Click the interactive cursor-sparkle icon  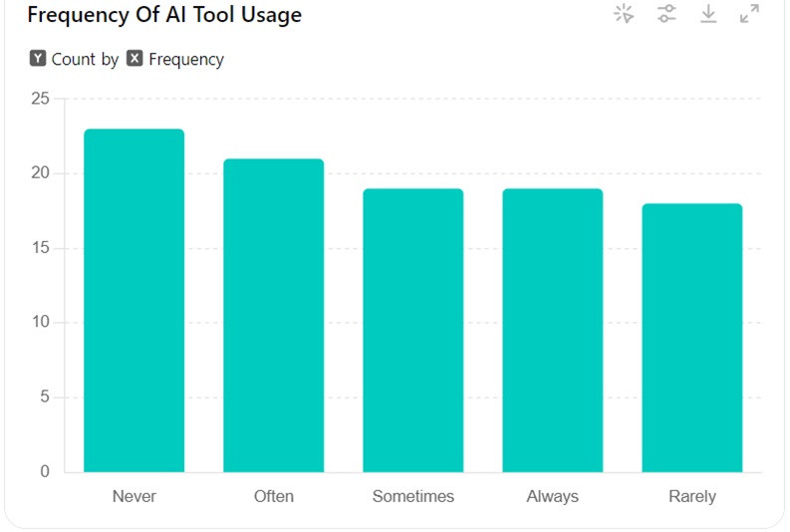(625, 14)
